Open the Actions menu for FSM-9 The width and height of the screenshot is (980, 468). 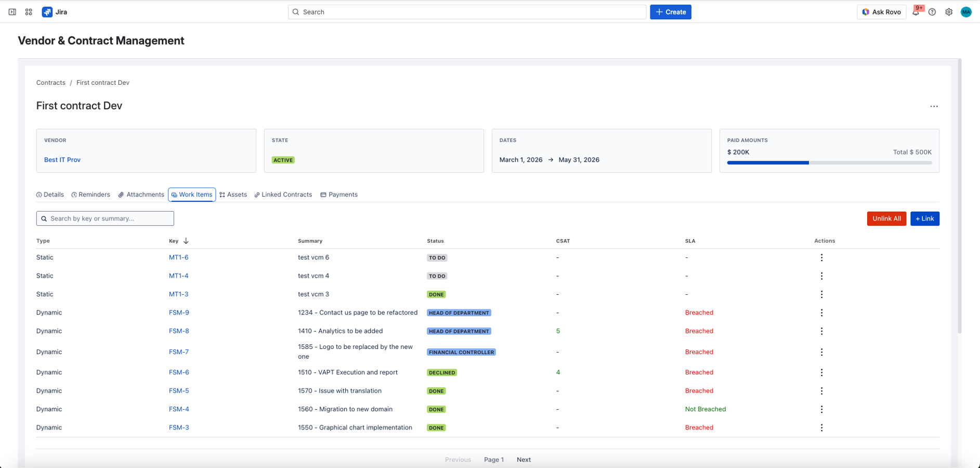(822, 313)
